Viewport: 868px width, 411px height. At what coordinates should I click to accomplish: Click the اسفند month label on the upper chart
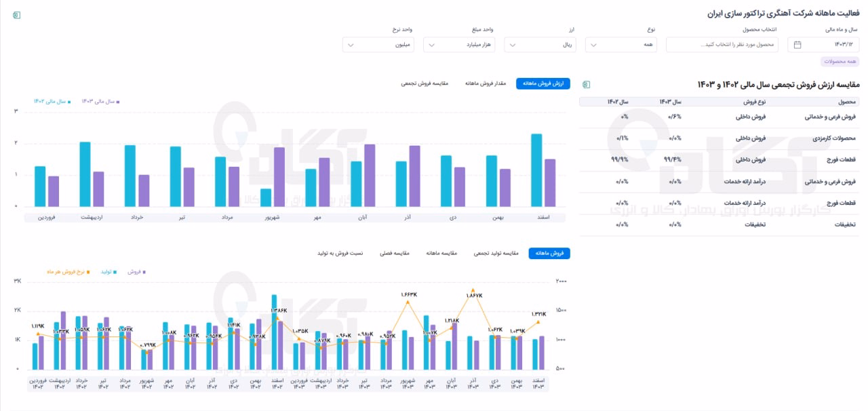click(542, 217)
